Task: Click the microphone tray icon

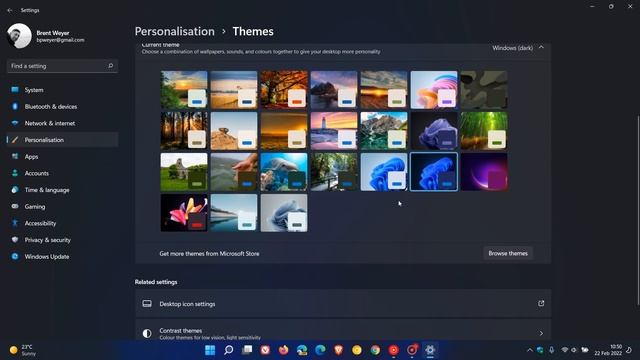Action: coord(551,350)
